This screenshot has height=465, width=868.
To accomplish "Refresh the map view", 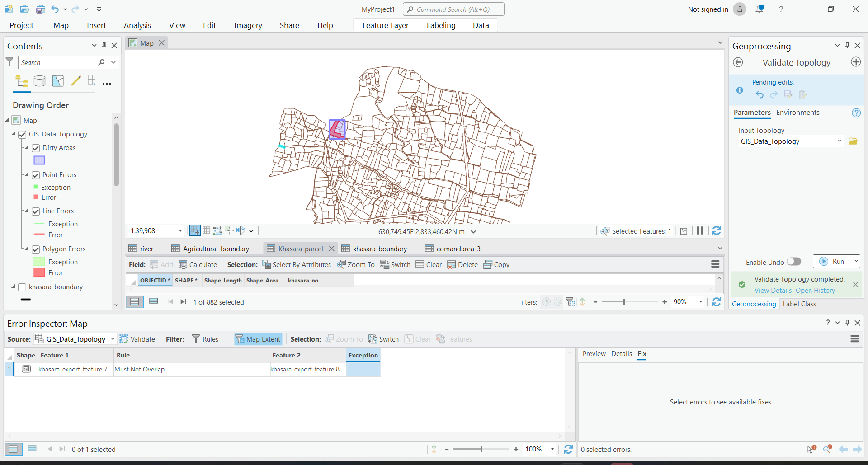I will (x=717, y=231).
